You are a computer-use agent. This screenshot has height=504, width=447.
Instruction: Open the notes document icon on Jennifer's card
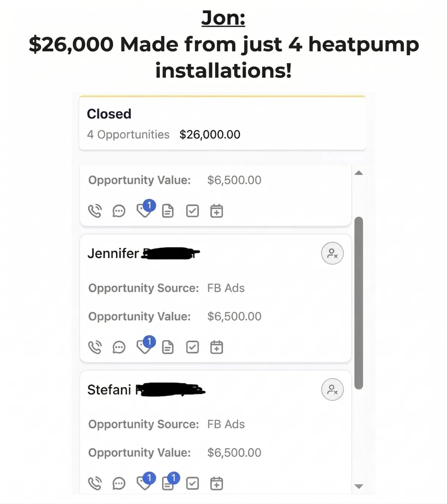pos(168,347)
